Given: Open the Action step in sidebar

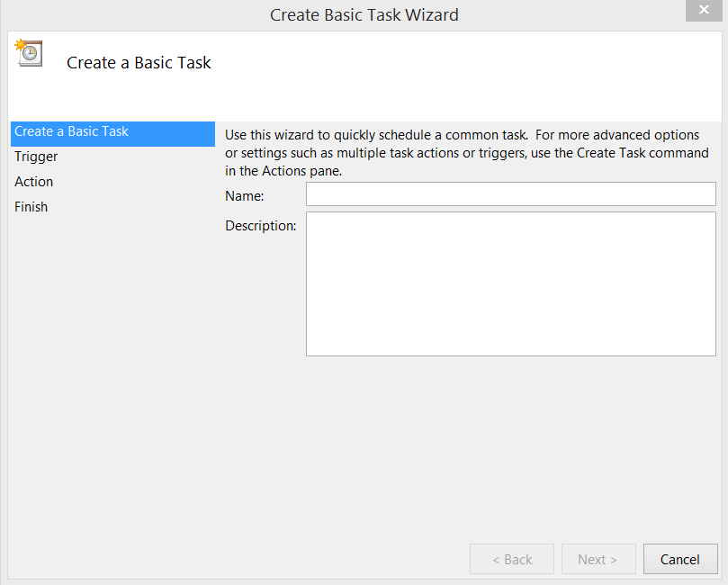Looking at the screenshot, I should tap(34, 182).
